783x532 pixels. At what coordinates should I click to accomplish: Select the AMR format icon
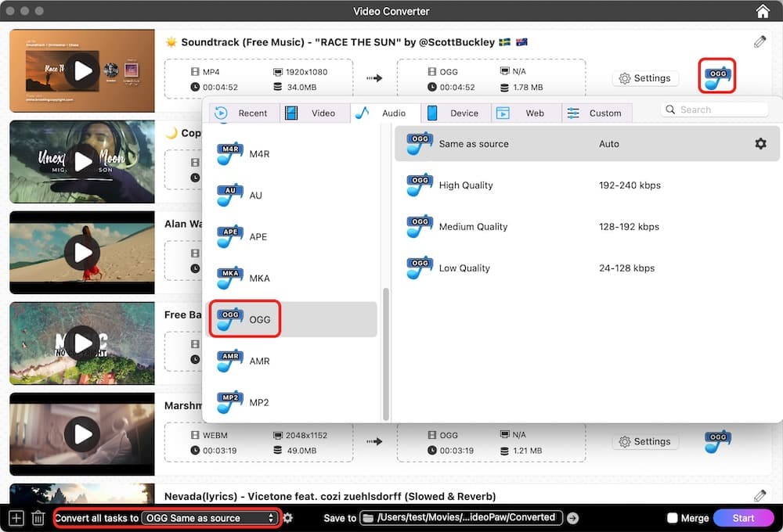point(229,361)
